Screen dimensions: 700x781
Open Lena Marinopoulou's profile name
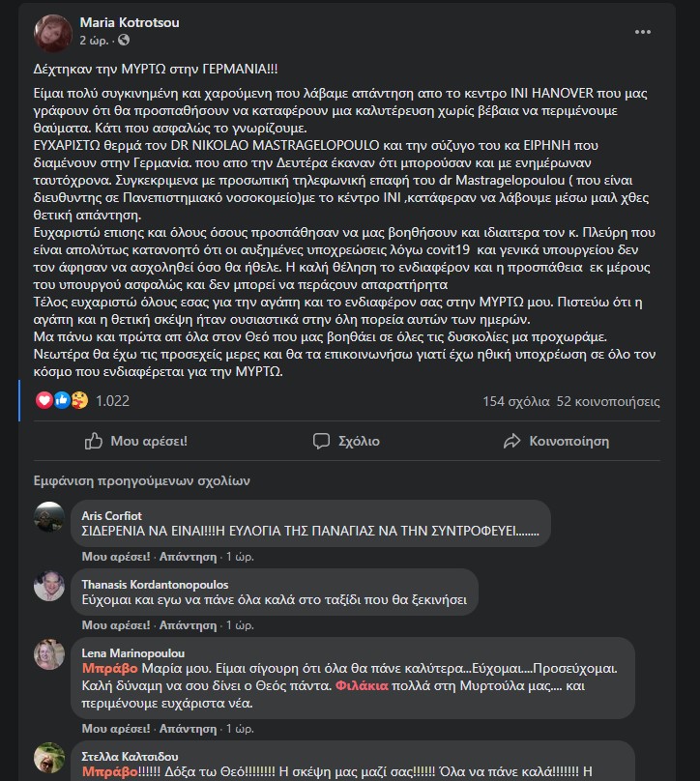pyautogui.click(x=133, y=653)
